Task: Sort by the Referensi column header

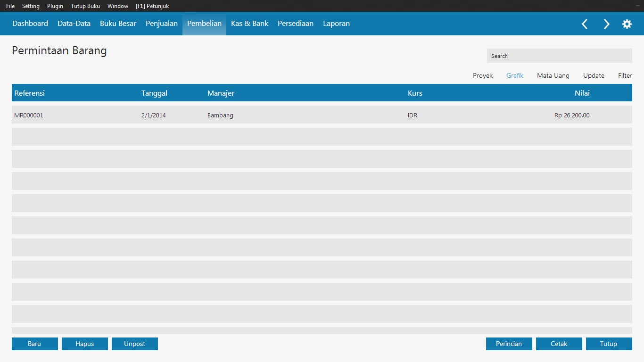Action: [30, 93]
